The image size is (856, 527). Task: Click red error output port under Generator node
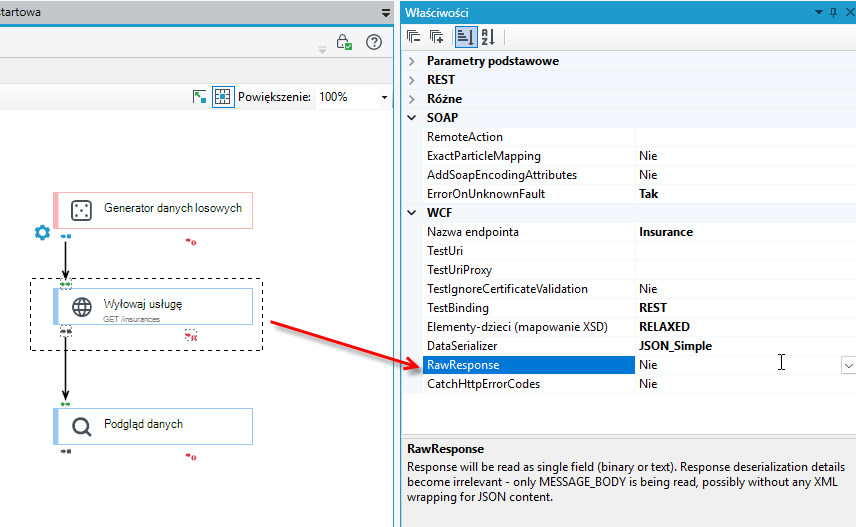tap(191, 241)
